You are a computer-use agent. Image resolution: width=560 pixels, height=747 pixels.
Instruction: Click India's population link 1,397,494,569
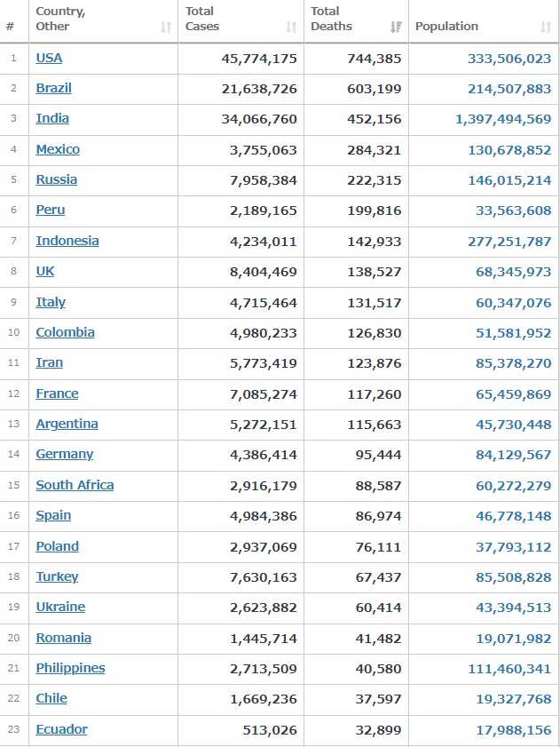click(503, 119)
